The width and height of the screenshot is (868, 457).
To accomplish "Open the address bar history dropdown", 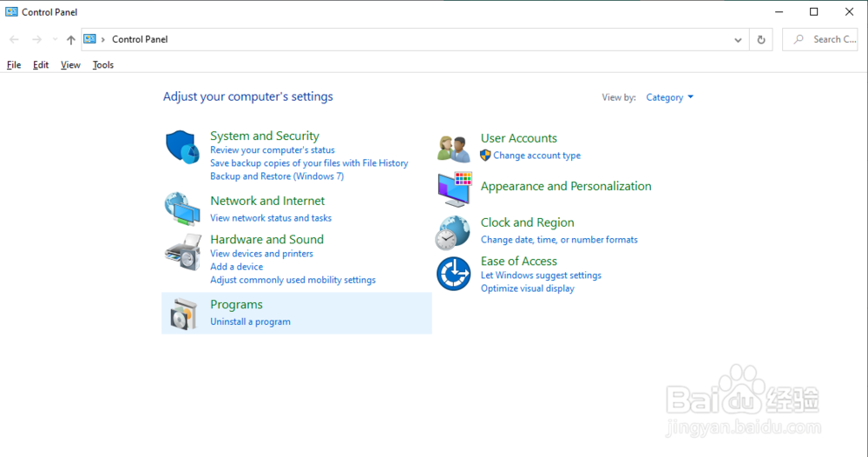I will coord(738,39).
